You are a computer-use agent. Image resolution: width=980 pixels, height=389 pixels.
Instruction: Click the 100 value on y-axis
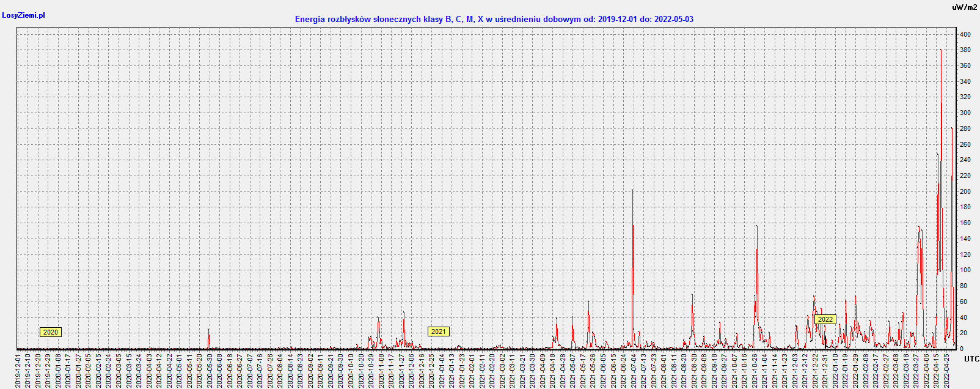[965, 270]
